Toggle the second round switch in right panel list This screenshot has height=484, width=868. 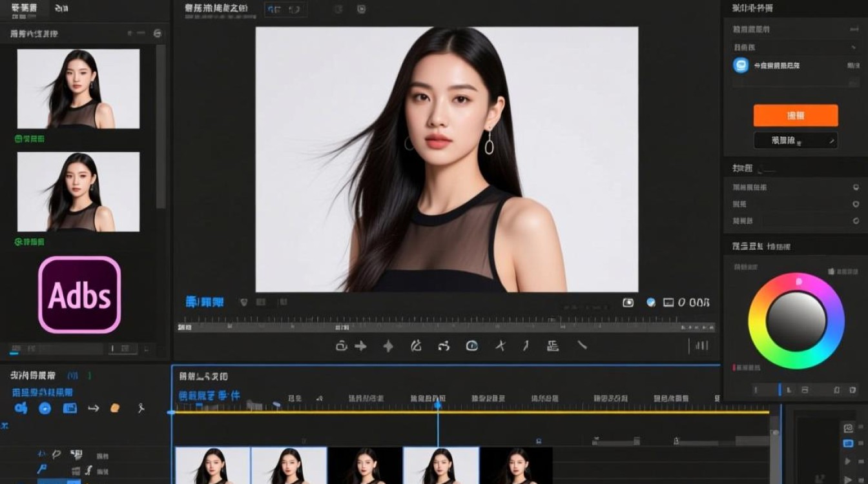(x=856, y=204)
